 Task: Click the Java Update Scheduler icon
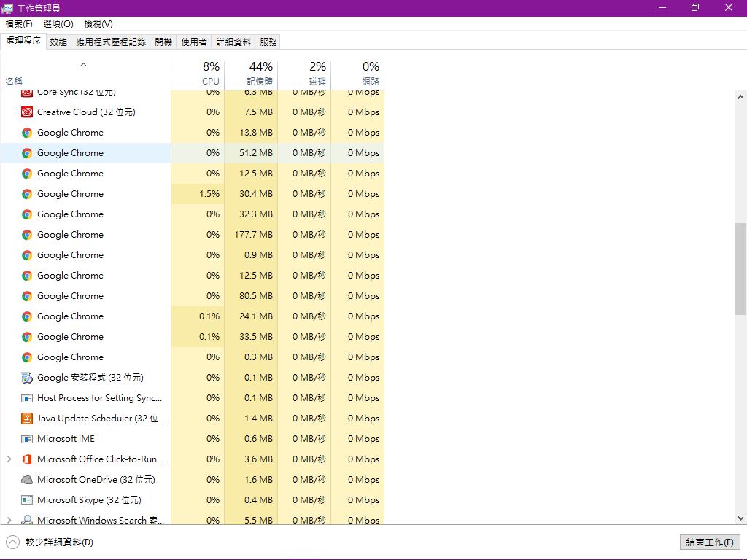pos(27,419)
